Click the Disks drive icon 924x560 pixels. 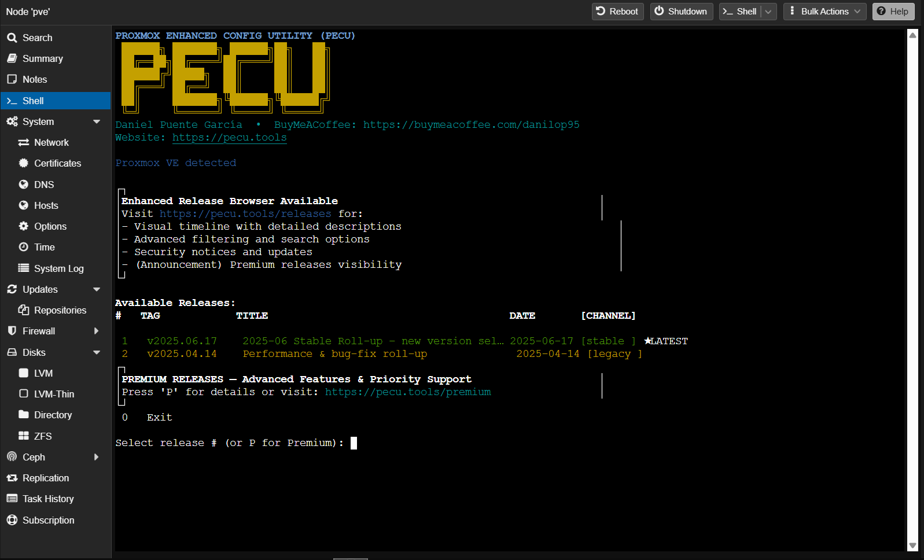click(x=12, y=352)
